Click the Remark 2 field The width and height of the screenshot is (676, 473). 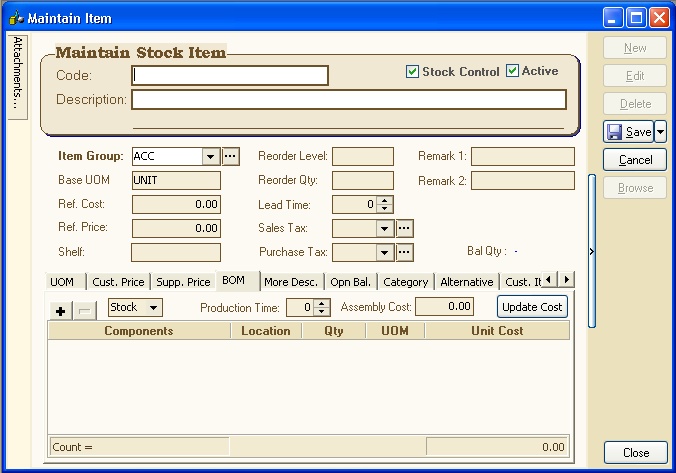(x=523, y=181)
